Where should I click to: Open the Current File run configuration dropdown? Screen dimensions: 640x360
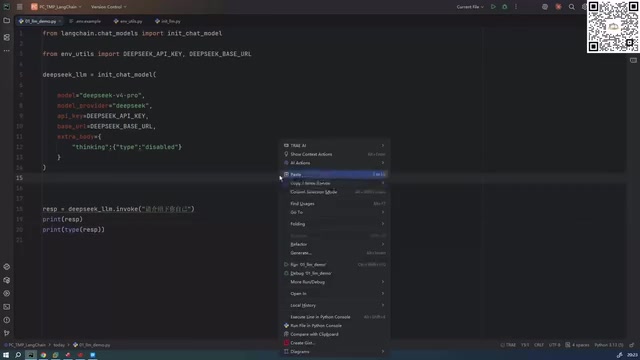pos(470,7)
